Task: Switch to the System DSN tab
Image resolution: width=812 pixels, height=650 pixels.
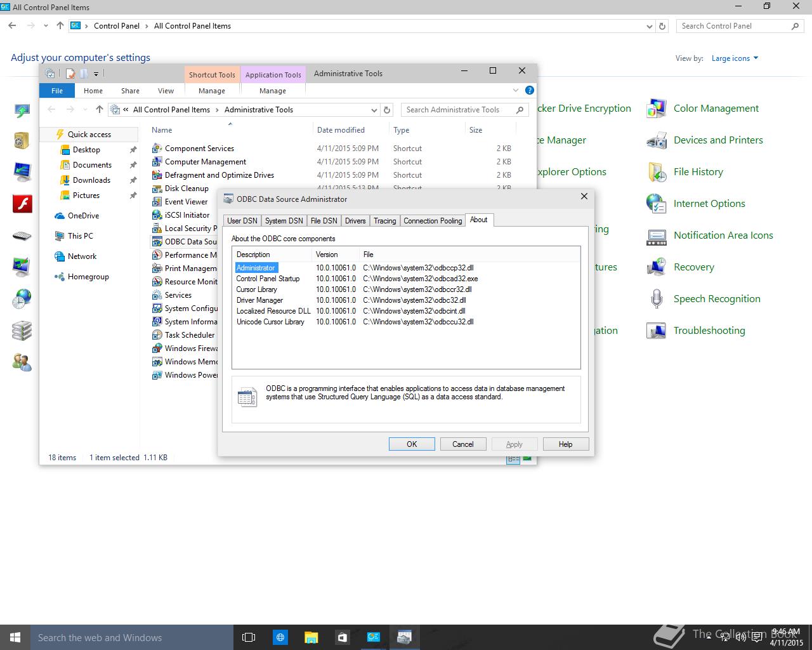Action: point(284,221)
